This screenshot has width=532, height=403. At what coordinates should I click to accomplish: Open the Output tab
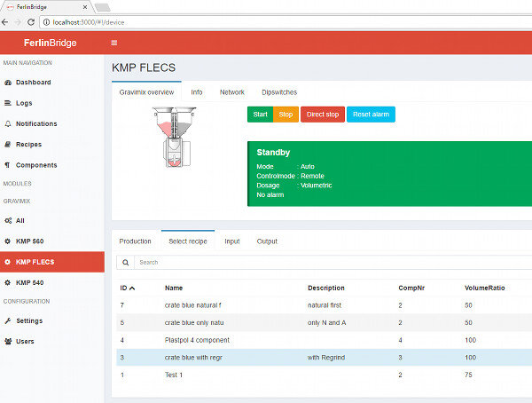coord(267,241)
